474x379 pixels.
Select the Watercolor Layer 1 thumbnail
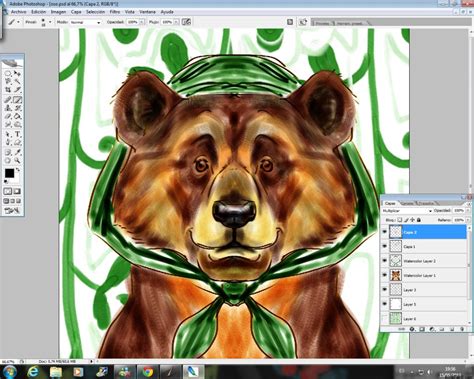pos(396,275)
